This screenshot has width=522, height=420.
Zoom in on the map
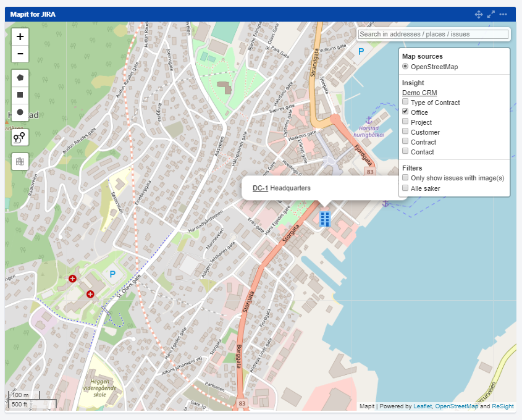click(x=20, y=37)
